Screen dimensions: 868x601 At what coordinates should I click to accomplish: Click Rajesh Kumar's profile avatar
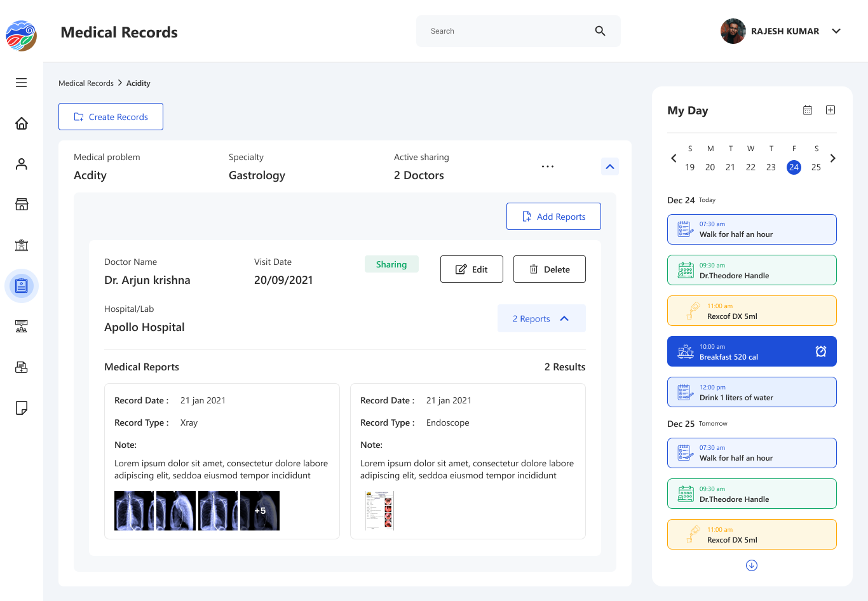tap(733, 31)
